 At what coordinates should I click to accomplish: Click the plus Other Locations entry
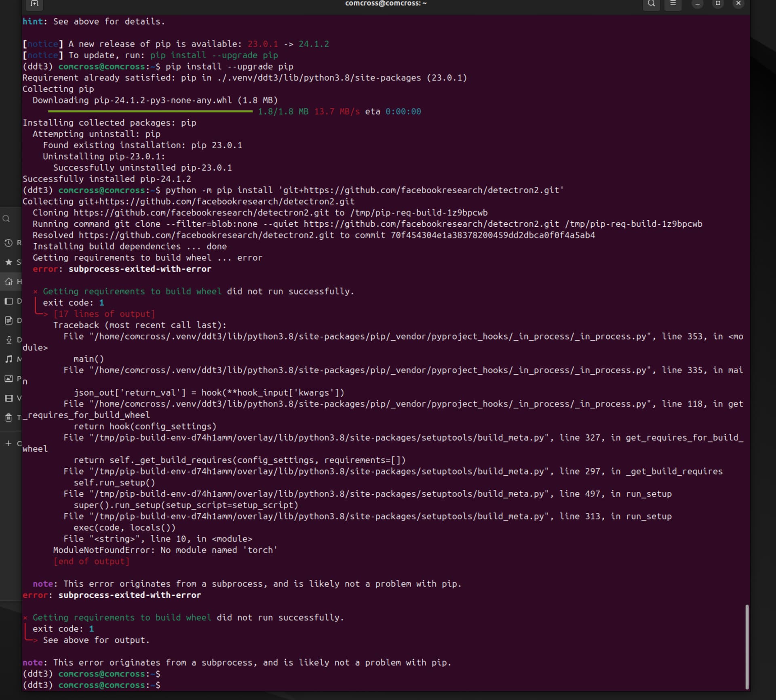point(9,443)
